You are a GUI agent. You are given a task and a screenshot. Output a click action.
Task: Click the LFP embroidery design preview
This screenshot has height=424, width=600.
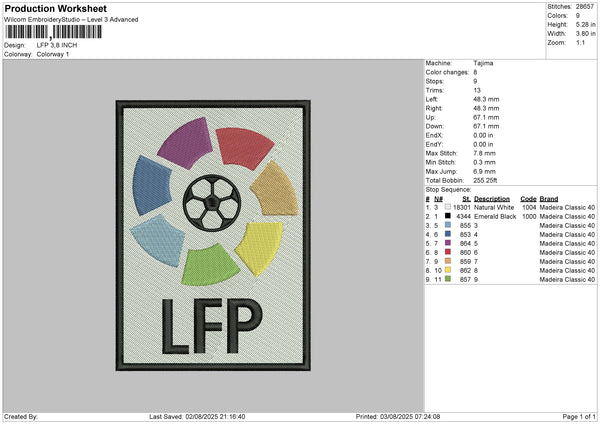coord(213,235)
